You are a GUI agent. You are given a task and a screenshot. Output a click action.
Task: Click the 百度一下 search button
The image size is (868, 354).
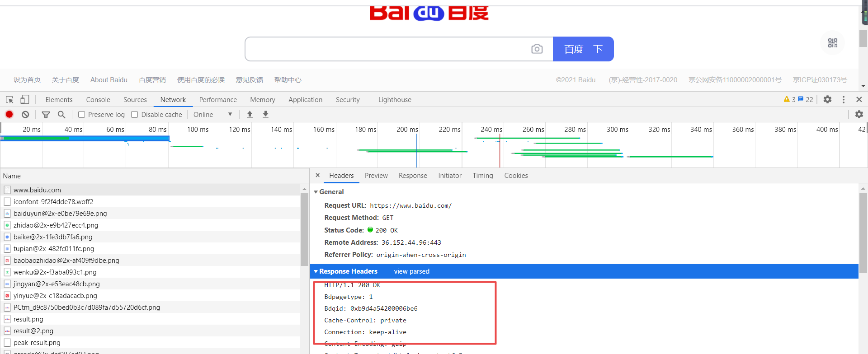[583, 49]
